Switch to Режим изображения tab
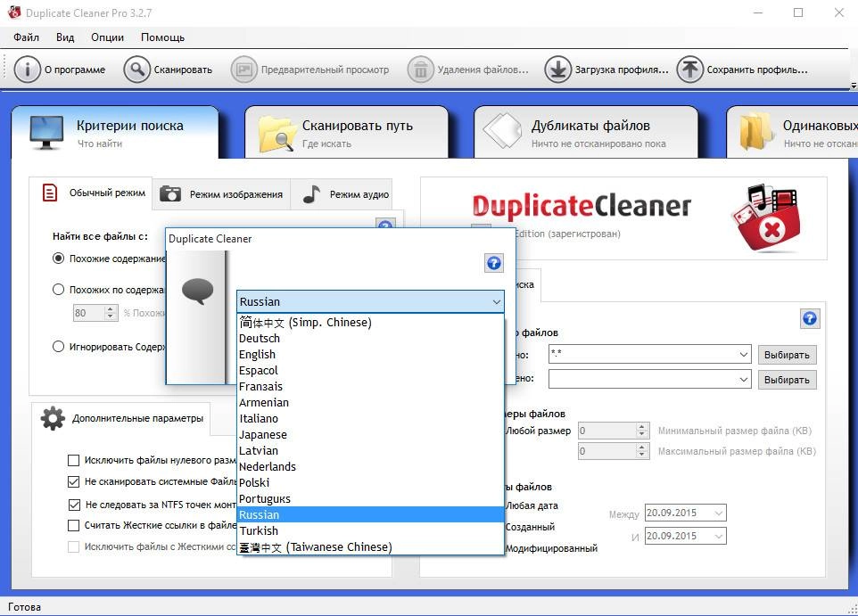This screenshot has height=616, width=858. click(x=221, y=194)
